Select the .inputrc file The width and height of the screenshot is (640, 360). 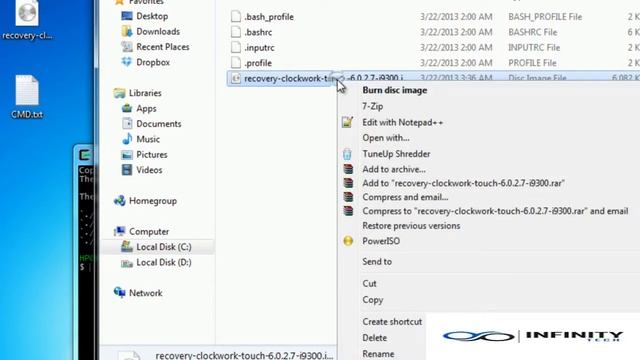point(259,48)
